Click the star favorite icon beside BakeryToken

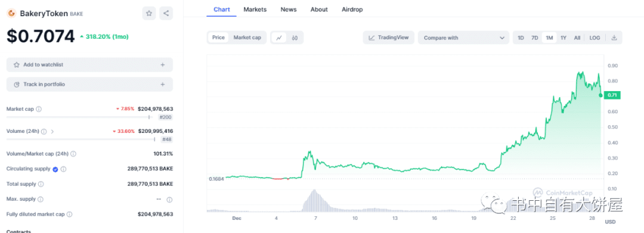click(x=149, y=13)
